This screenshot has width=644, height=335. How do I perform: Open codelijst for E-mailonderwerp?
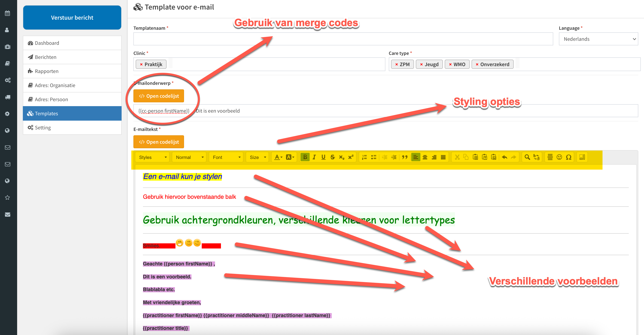(x=159, y=96)
